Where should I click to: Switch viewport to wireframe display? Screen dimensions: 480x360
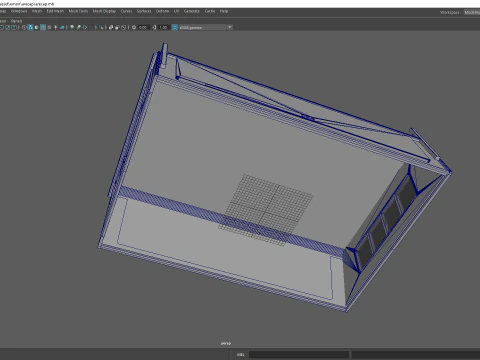tap(24, 27)
